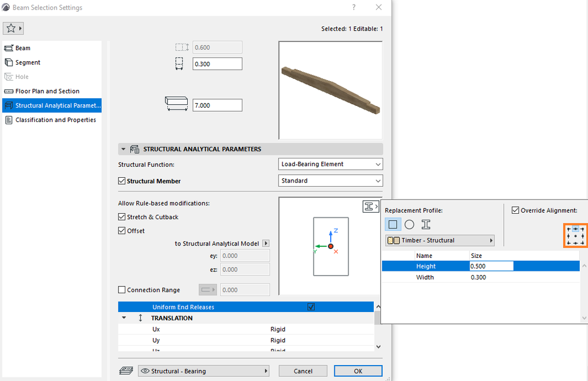Click the help question mark button
The height and width of the screenshot is (381, 588).
click(354, 7)
